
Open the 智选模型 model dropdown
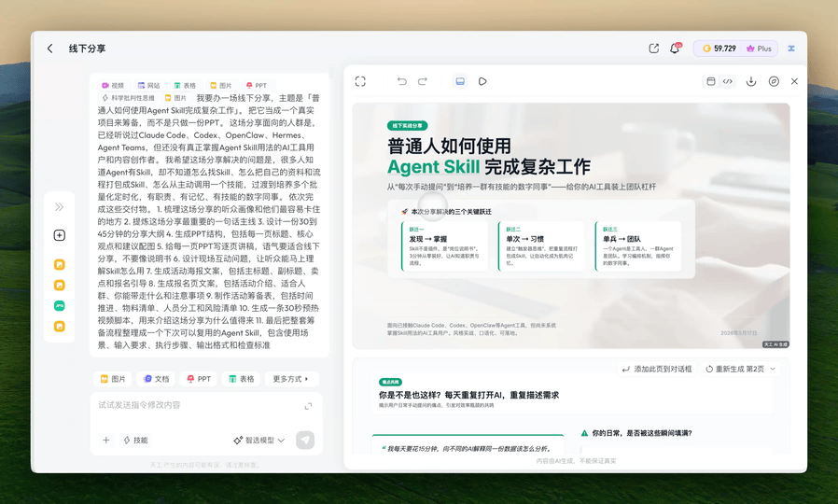[259, 441]
